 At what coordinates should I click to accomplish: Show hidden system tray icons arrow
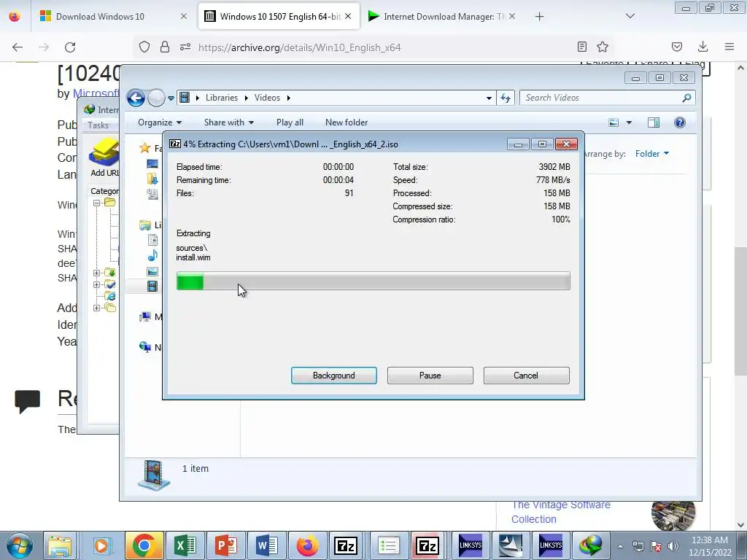620,546
